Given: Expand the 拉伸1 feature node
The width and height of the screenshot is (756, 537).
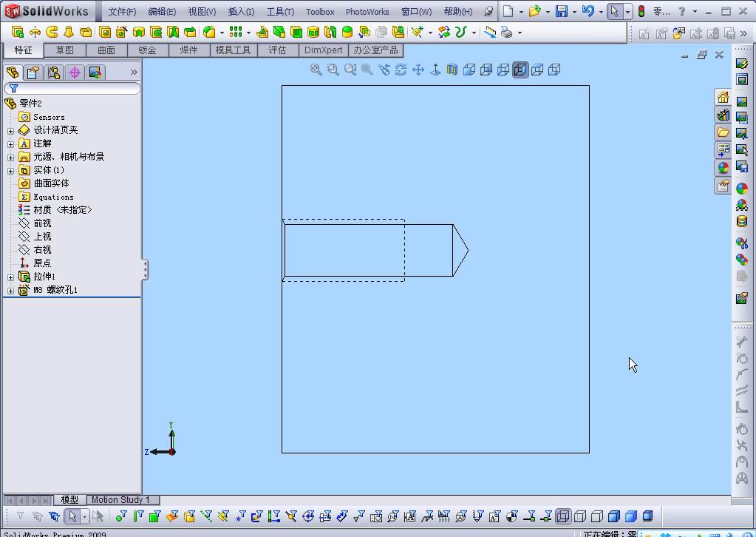Looking at the screenshot, I should point(10,277).
